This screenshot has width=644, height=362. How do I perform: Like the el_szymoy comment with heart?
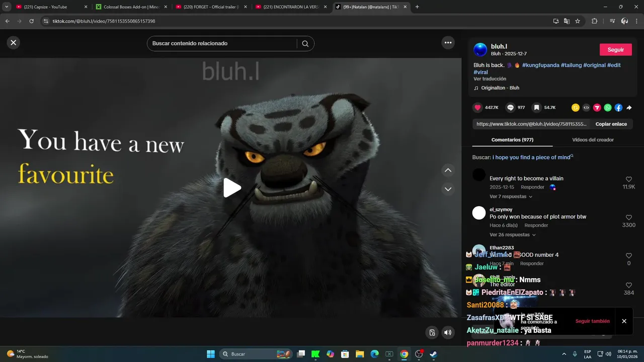click(x=628, y=218)
